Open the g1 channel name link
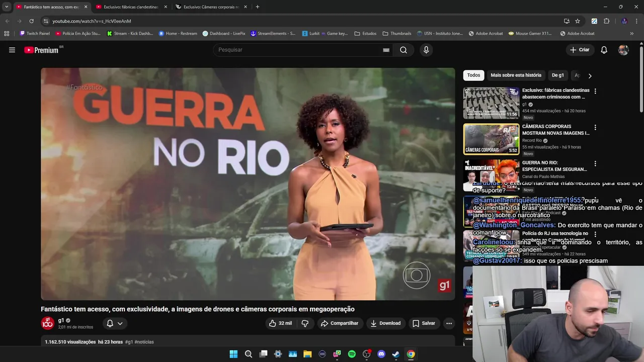 (61, 320)
